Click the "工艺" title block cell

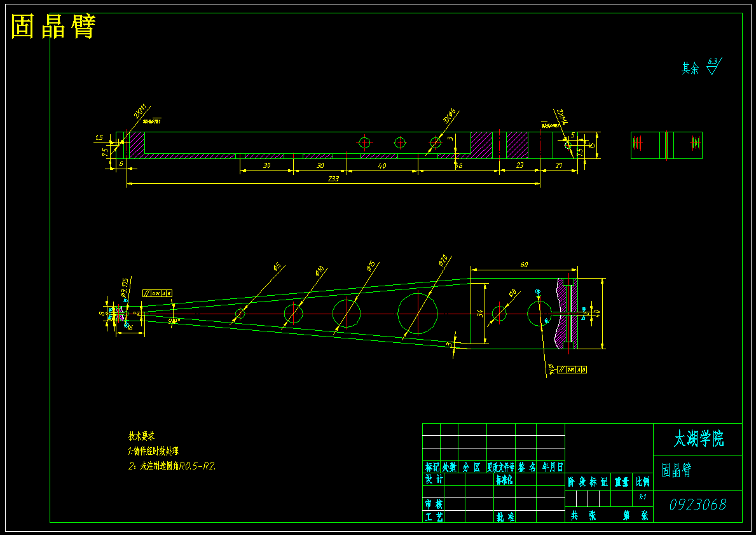[434, 517]
